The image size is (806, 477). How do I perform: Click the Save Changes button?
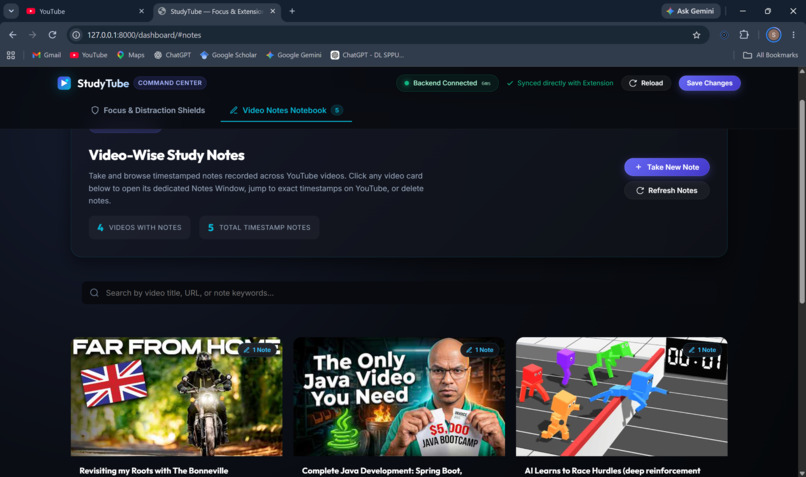coord(709,83)
